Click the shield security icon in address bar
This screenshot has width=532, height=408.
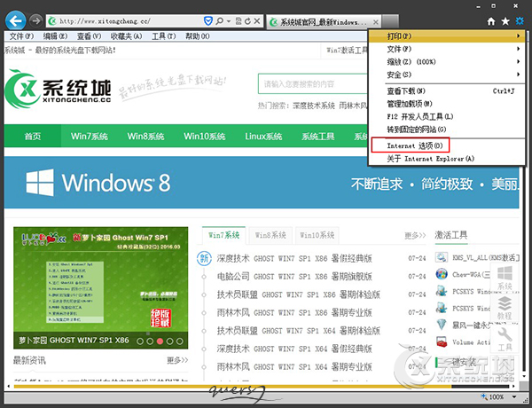coord(207,21)
